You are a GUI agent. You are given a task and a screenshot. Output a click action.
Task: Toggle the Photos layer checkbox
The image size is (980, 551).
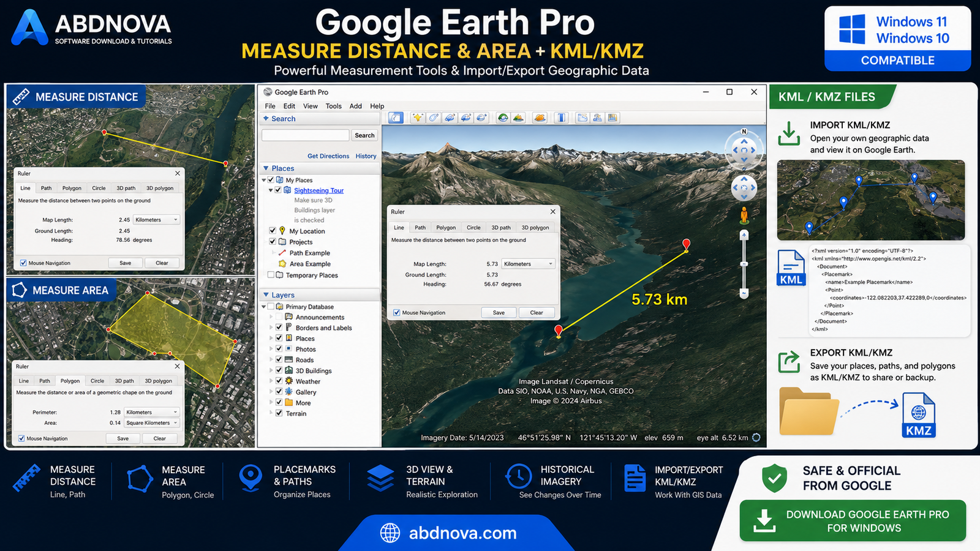tap(279, 349)
